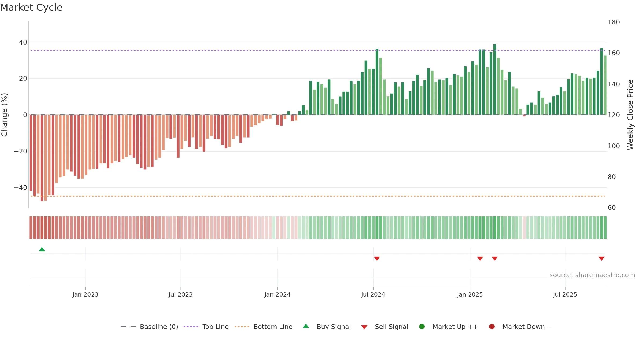Click the Weekly Close Price axis title

(630, 115)
